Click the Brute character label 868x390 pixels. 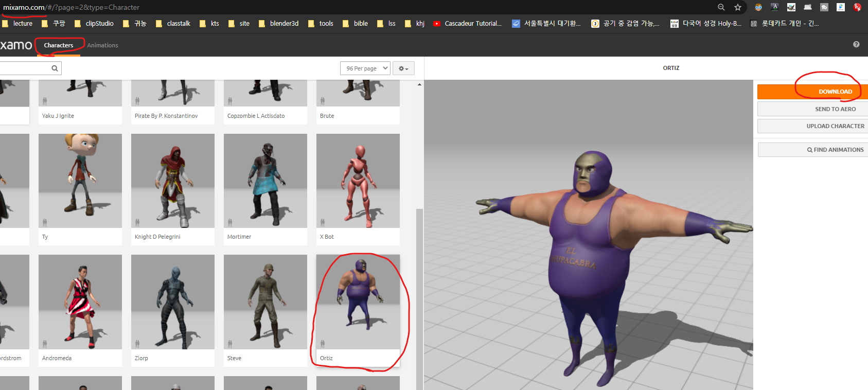click(x=327, y=116)
